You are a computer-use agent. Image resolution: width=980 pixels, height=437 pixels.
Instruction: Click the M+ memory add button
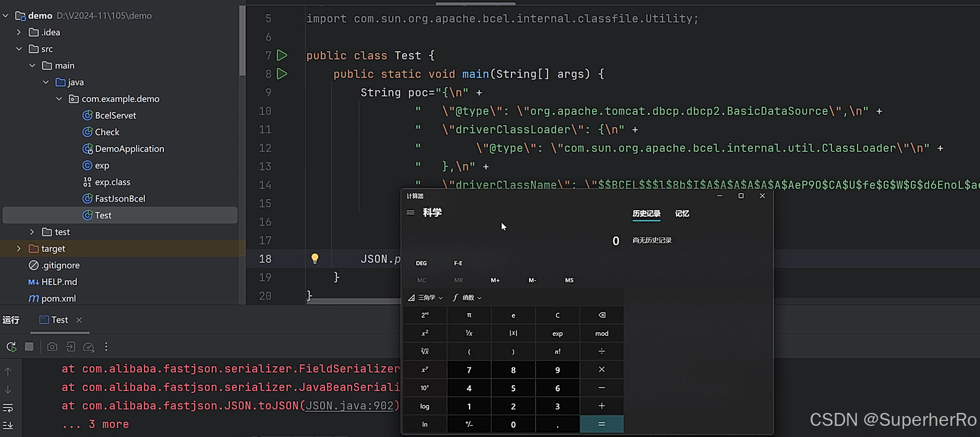click(x=495, y=280)
